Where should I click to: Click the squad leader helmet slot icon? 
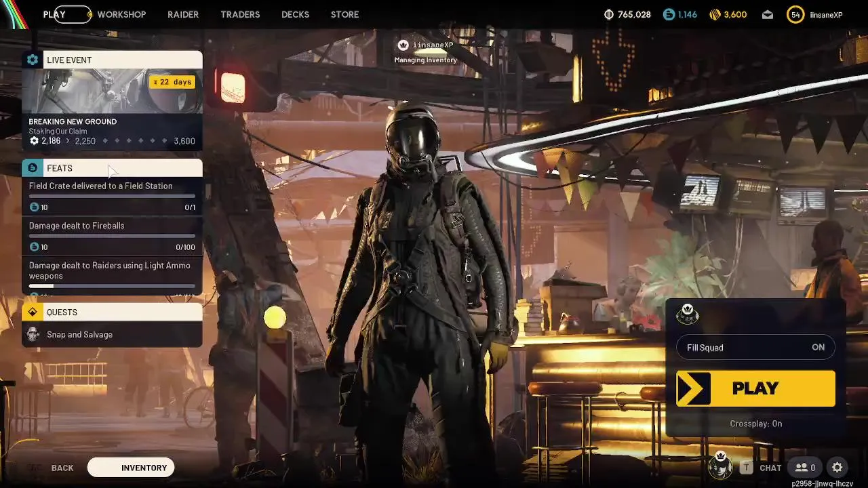pos(688,314)
